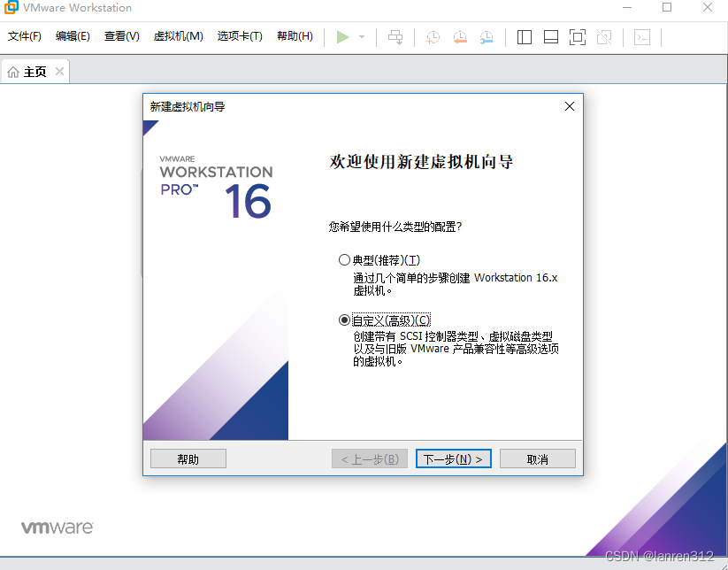
Task: Select the 自定义(高级)(C) radio option
Action: (x=344, y=320)
